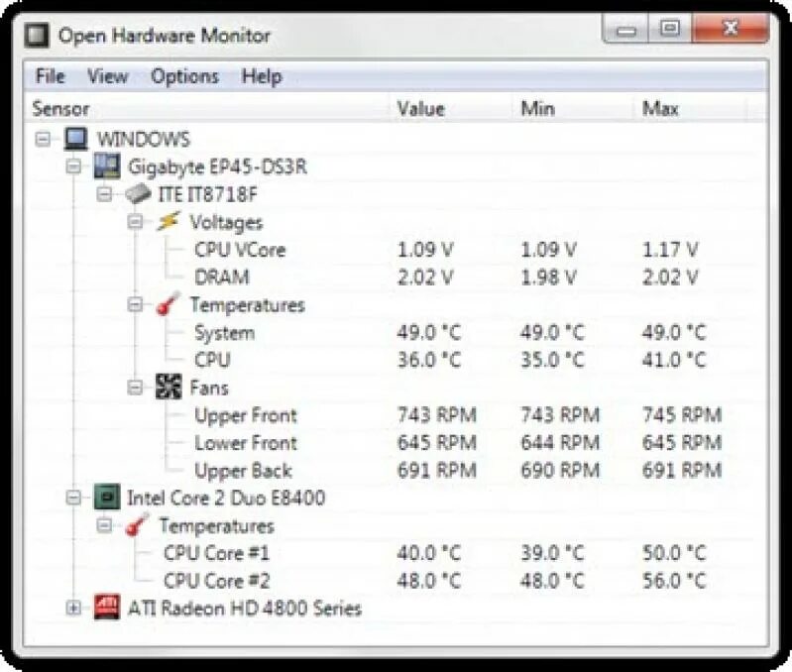792x672 pixels.
Task: Click the ATI Radeon logo icon
Action: [107, 608]
